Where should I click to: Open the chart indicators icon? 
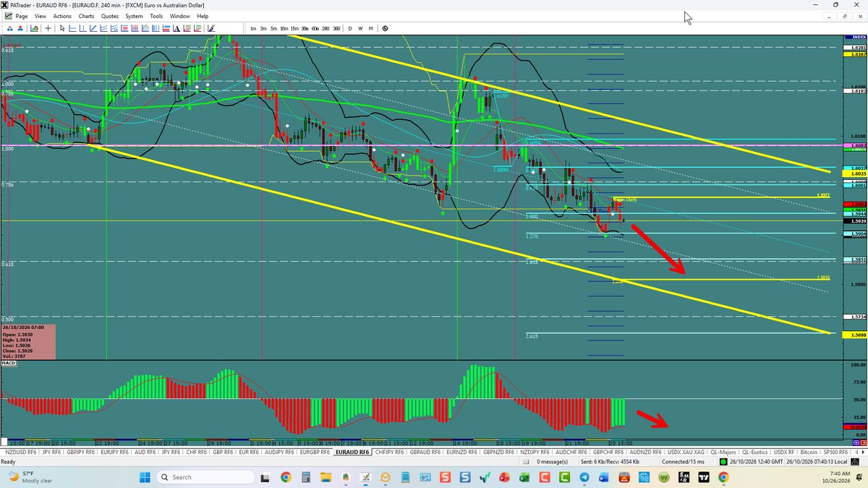click(x=34, y=28)
